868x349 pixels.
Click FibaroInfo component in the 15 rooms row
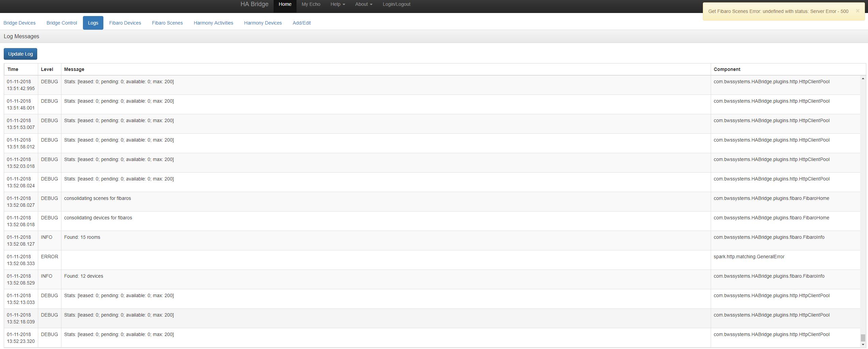[769, 237]
